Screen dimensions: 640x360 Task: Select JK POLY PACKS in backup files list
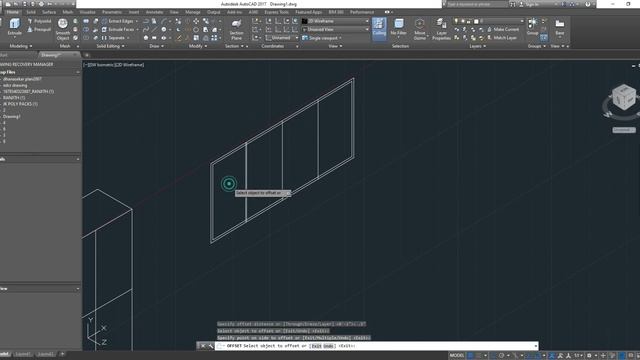point(20,104)
